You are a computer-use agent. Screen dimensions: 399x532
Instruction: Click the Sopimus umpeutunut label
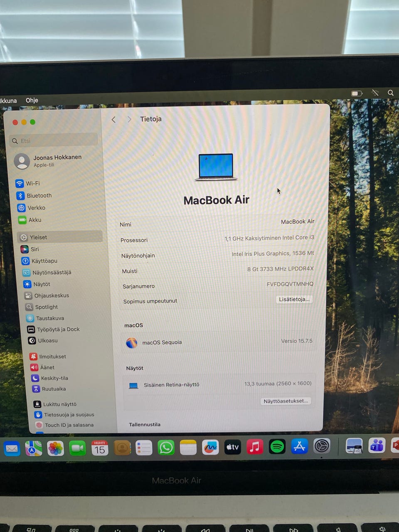(x=150, y=301)
